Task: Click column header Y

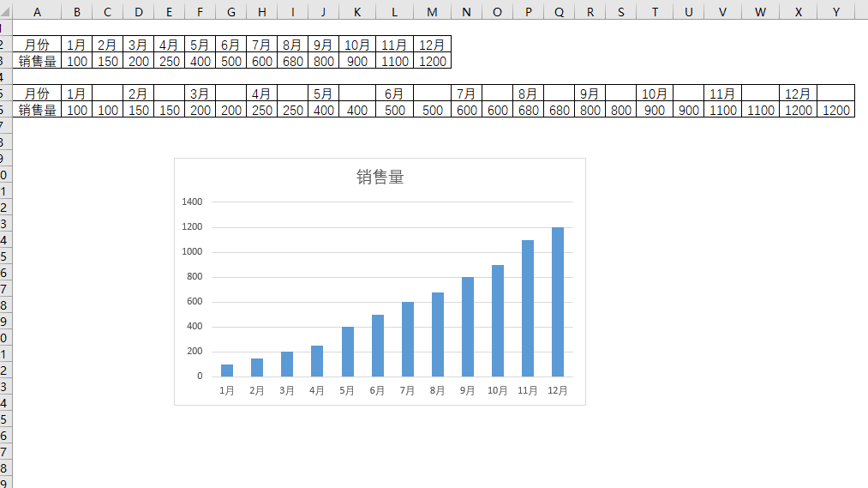Action: (835, 11)
